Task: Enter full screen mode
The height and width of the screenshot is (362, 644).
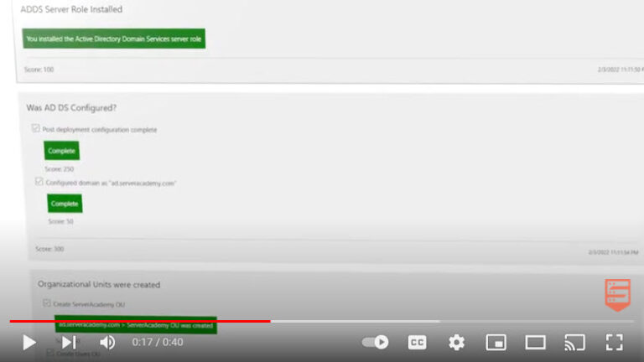Action: pos(614,342)
